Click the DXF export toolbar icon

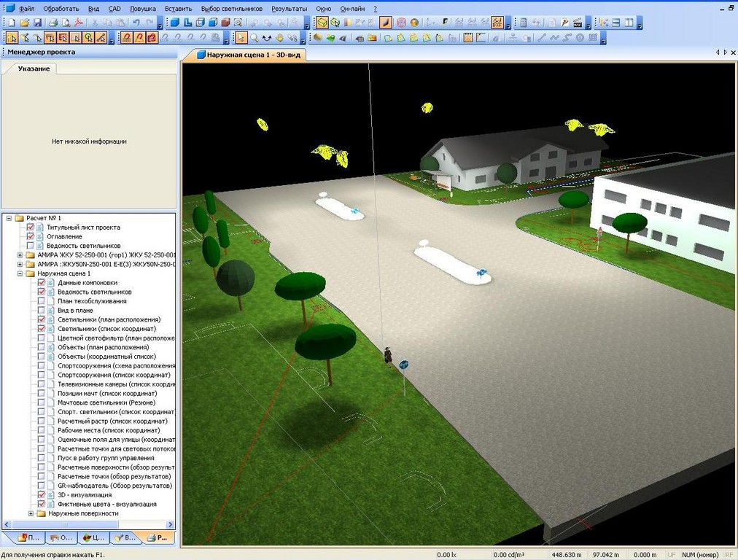point(497,23)
